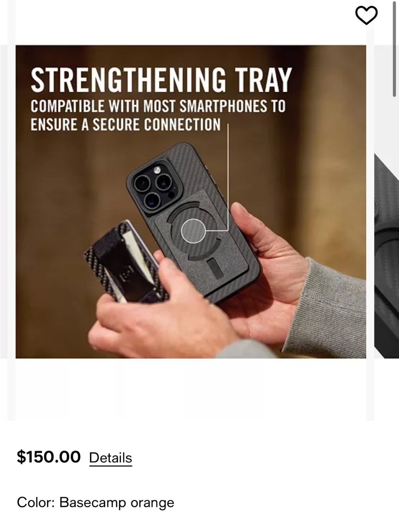Click the circular callout marker on phone case
This screenshot has width=399, height=532.
point(194,231)
